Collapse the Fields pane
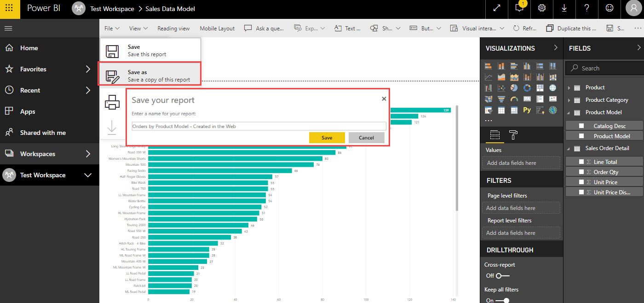644x303 pixels. click(638, 47)
